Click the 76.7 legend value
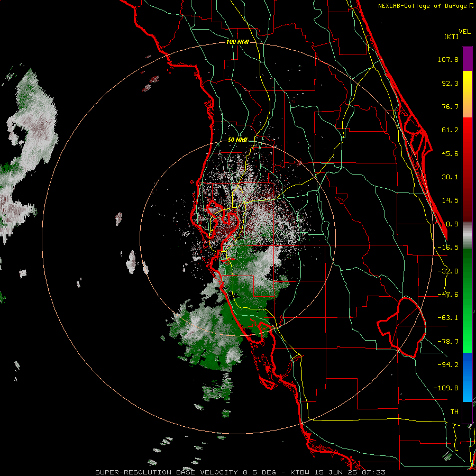This screenshot has height=476, width=476. (x=450, y=106)
